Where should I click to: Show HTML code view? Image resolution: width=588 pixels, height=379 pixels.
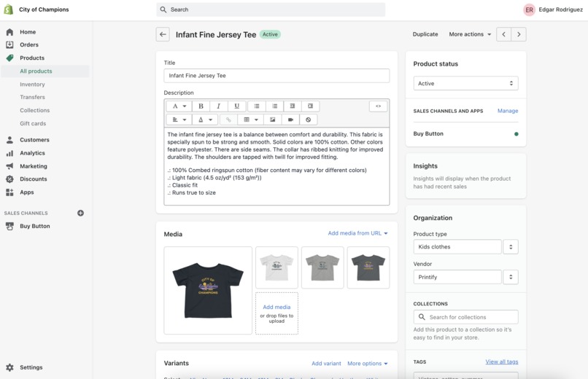tap(378, 106)
